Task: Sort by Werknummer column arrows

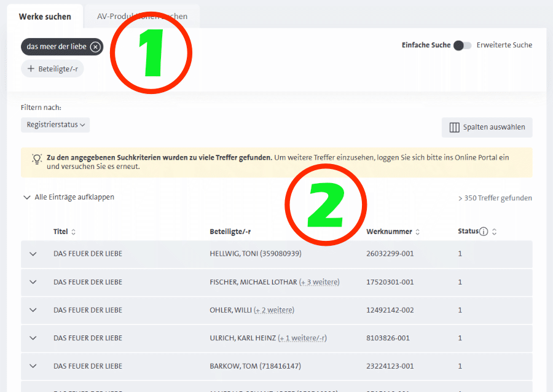Action: (418, 232)
